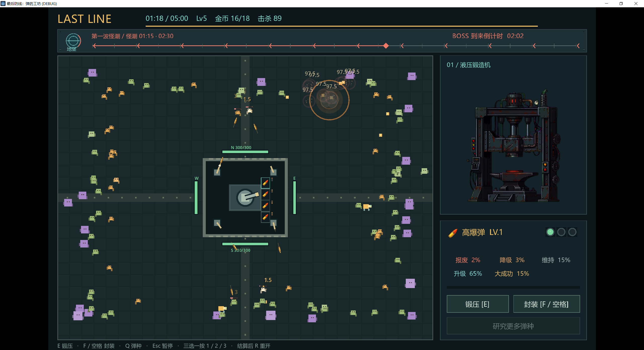644x350 pixels.
Task: Click the 金币 16/18 gold counter
Action: (232, 18)
